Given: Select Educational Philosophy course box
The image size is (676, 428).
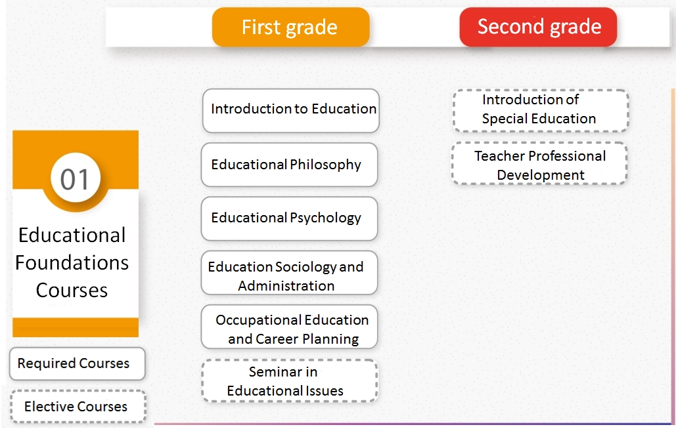Looking at the screenshot, I should point(289,164).
